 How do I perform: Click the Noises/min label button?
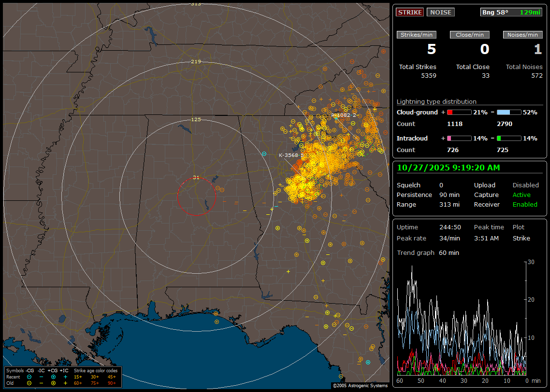[x=523, y=35]
